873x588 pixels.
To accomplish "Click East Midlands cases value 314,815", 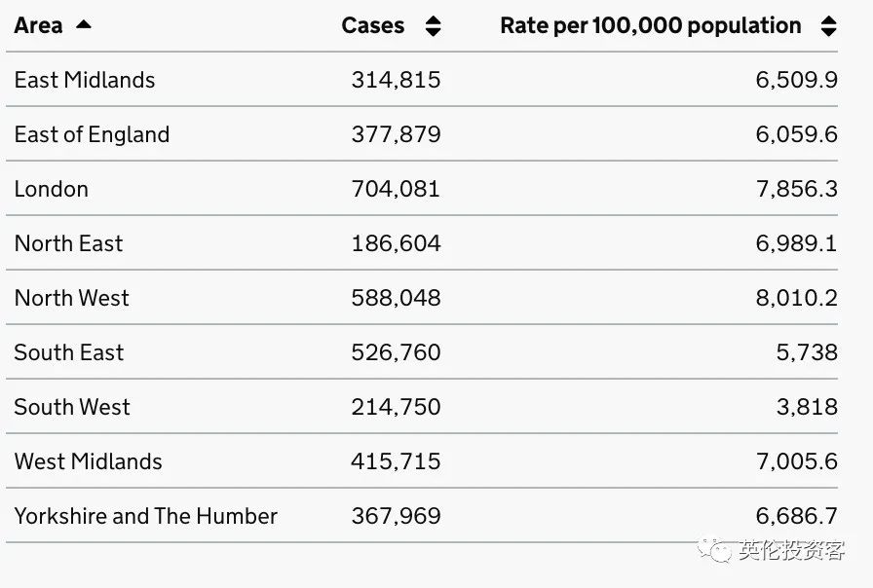I will pyautogui.click(x=396, y=80).
